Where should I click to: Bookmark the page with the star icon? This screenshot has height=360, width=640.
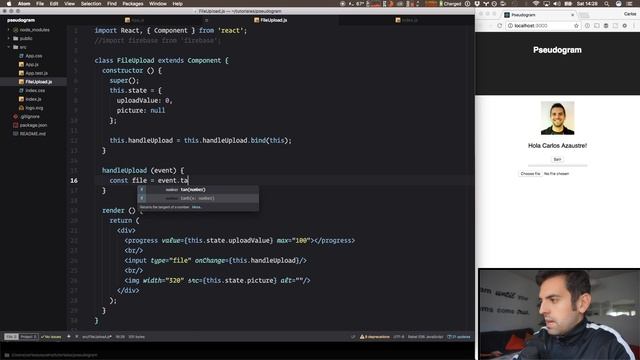coord(576,26)
